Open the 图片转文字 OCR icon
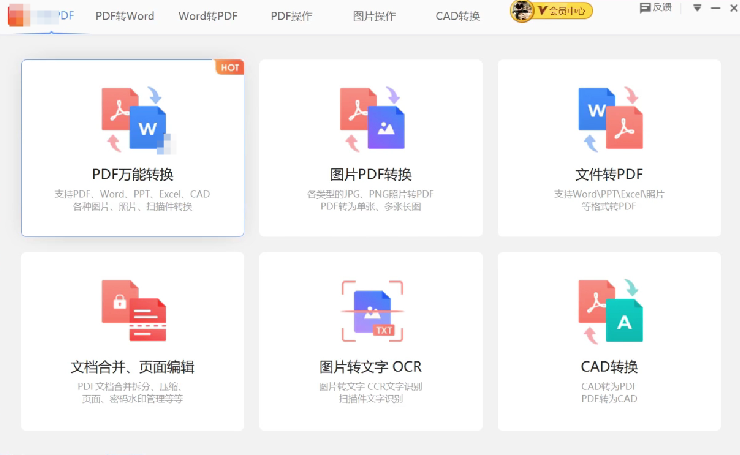The image size is (740, 455). click(x=372, y=311)
